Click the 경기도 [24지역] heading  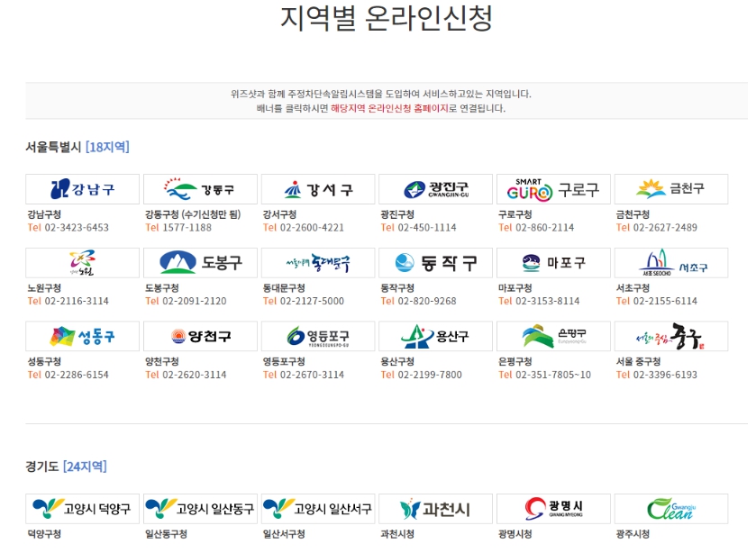tap(66, 467)
